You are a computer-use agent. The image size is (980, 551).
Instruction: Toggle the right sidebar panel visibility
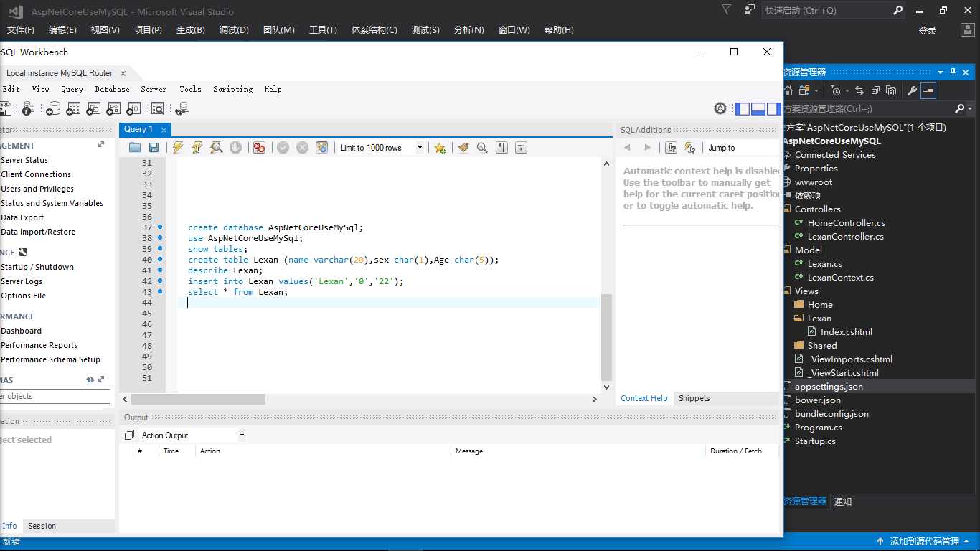click(773, 109)
